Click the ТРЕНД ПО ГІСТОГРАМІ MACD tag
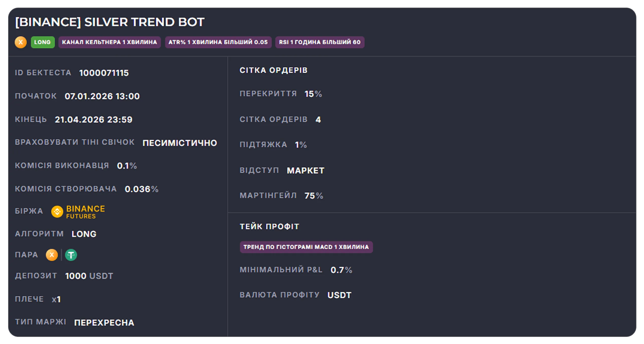 tap(306, 247)
